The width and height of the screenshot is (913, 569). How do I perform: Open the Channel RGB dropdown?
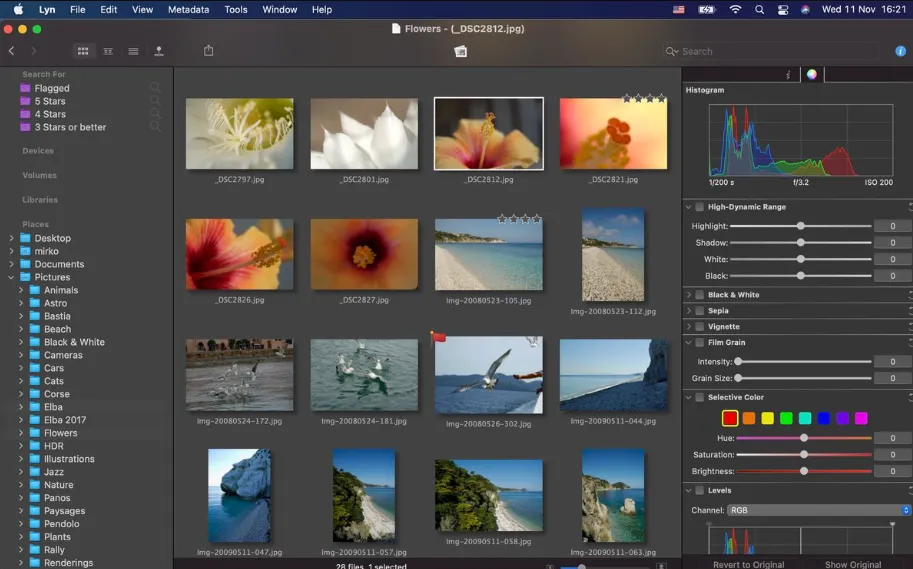tap(818, 510)
